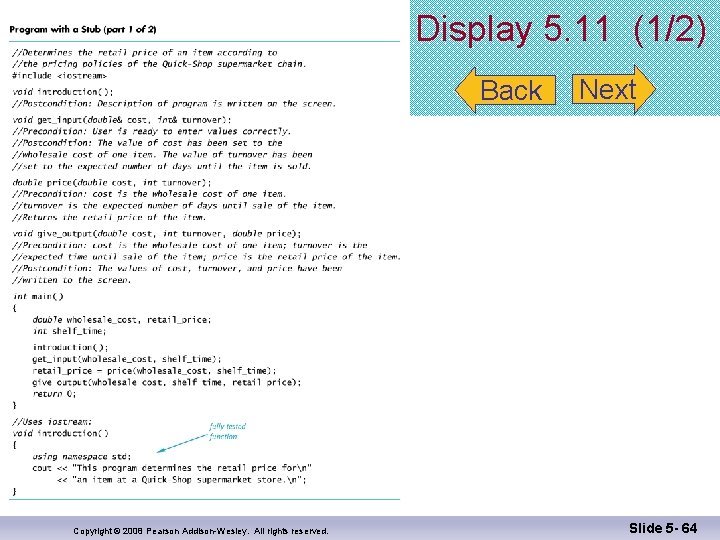
Task: Advance with the Next arrow button
Action: point(613,89)
